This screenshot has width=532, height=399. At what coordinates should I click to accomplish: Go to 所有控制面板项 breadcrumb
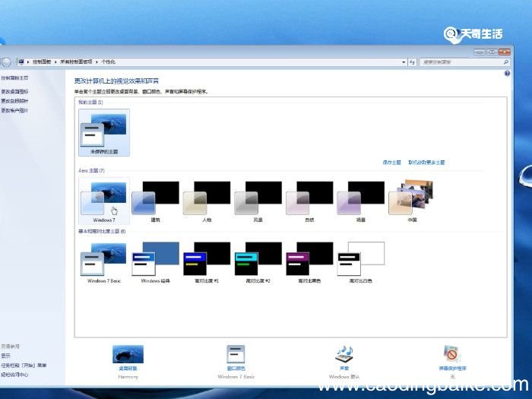tap(76, 62)
